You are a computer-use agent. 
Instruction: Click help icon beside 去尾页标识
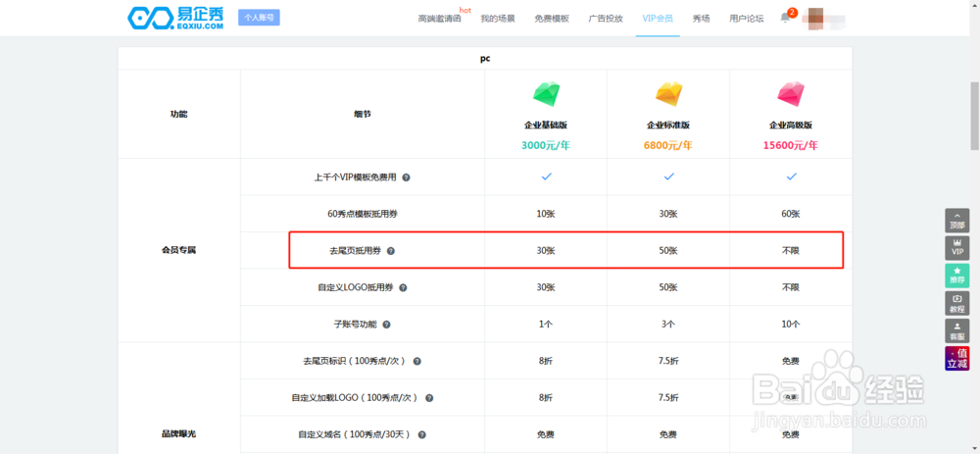[416, 361]
